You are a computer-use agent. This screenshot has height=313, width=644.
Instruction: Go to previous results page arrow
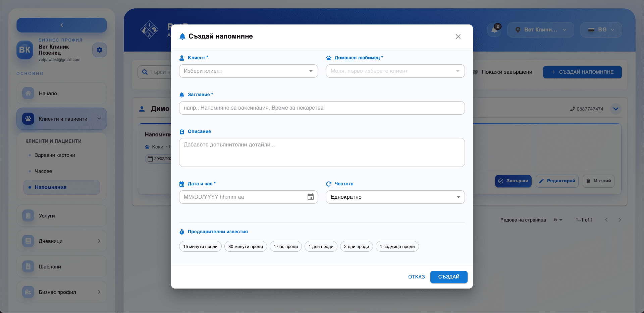606,220
